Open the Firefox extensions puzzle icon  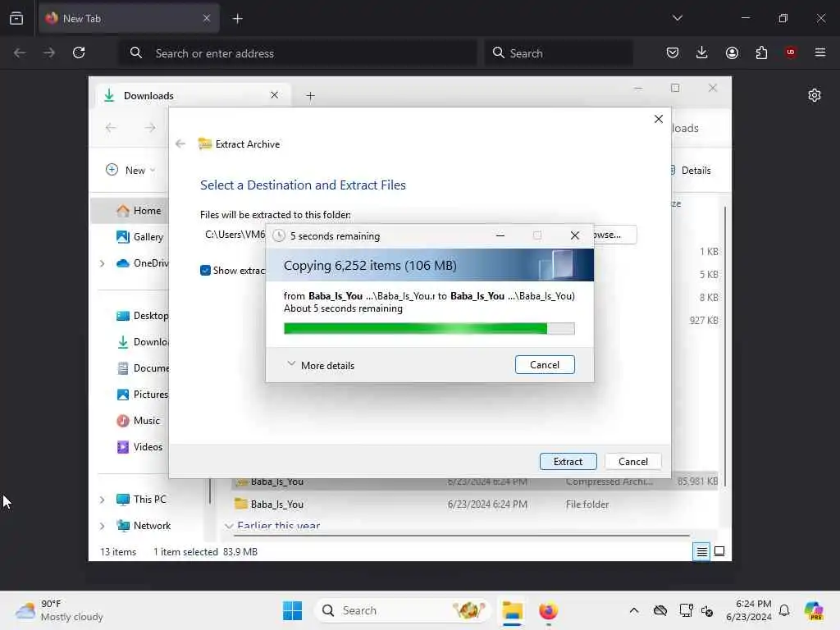tap(761, 52)
